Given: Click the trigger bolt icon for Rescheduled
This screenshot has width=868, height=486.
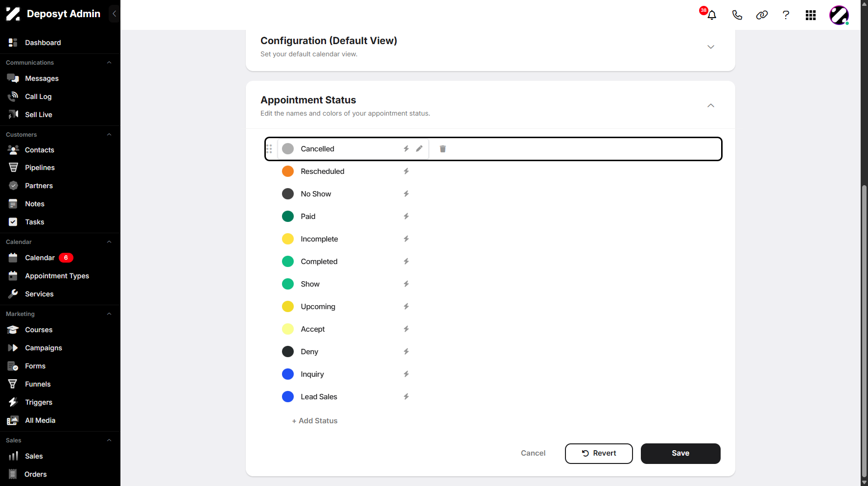Looking at the screenshot, I should (x=406, y=171).
